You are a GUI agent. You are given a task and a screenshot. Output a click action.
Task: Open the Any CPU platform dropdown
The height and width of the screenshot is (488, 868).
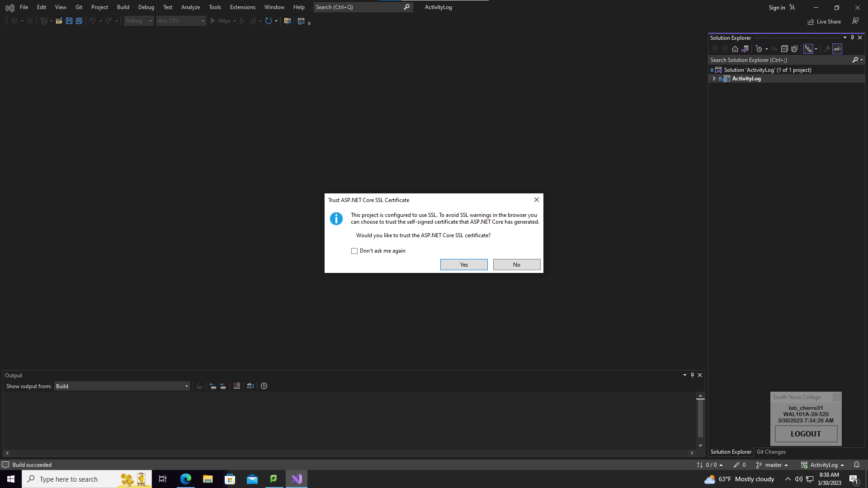tap(181, 21)
